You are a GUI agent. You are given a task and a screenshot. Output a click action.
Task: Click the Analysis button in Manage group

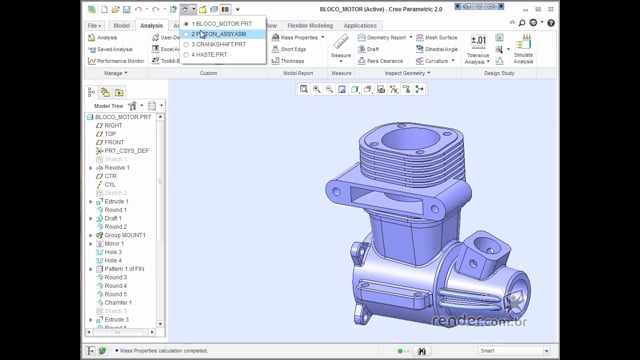tap(103, 38)
